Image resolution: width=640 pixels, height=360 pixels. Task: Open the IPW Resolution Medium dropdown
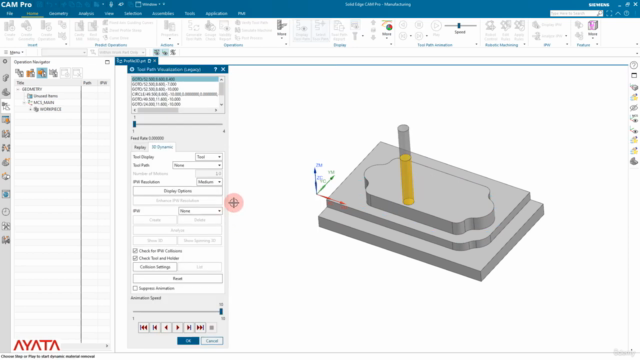coord(209,182)
